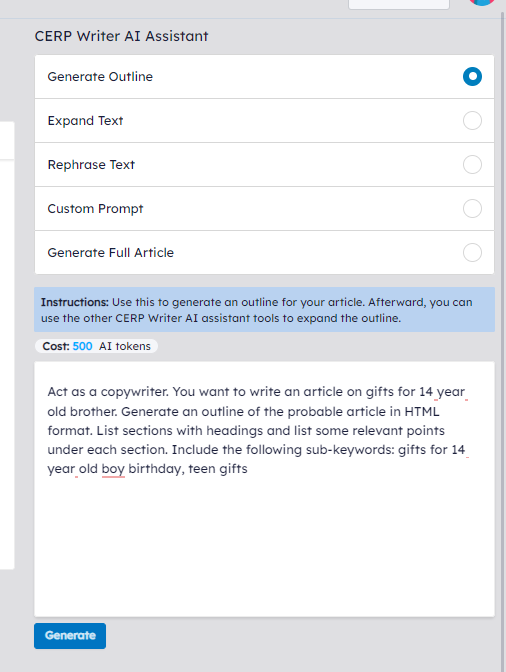
Task: Select the Generate Full Article radio button
Action: (x=472, y=252)
